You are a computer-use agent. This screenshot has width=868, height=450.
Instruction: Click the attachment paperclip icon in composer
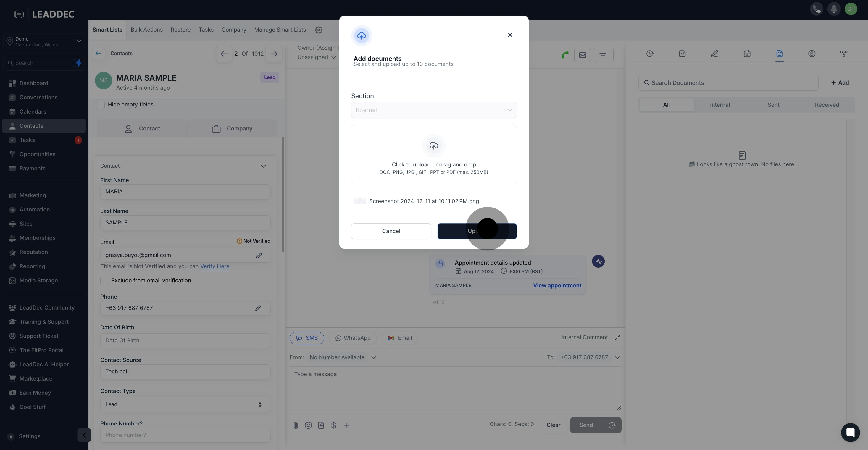[x=296, y=425]
